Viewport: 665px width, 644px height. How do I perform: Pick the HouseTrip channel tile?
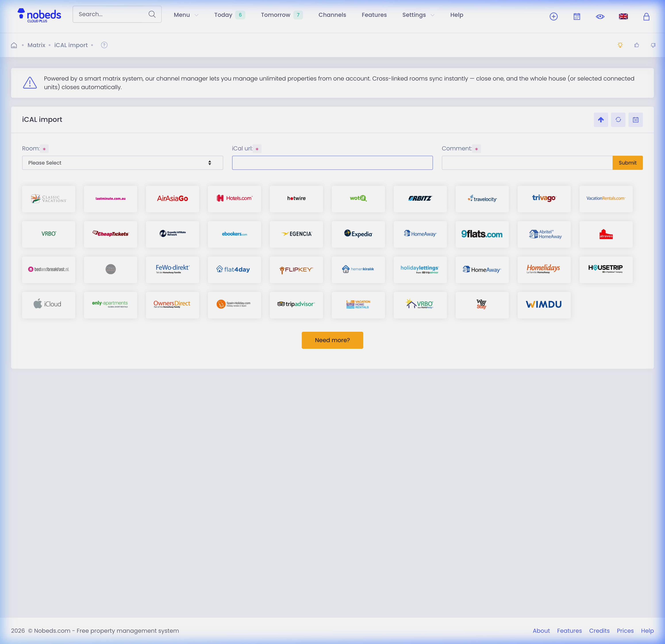tap(606, 270)
